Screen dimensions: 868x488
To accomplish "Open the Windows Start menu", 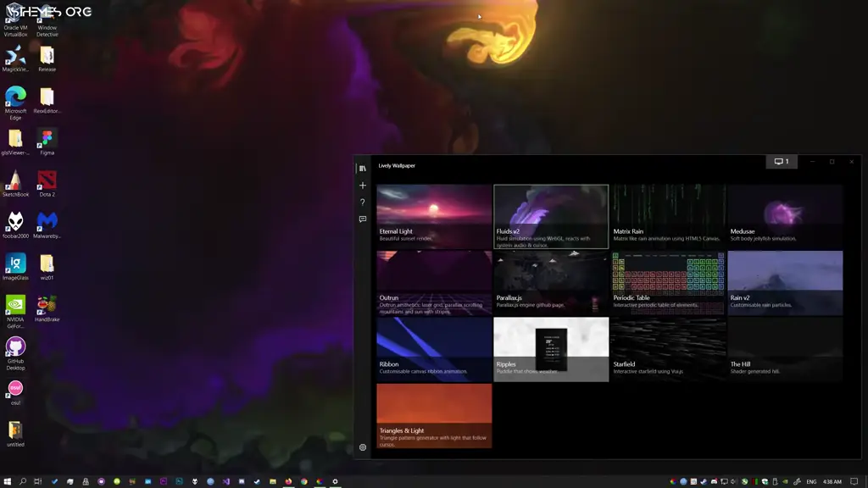I will tap(8, 480).
